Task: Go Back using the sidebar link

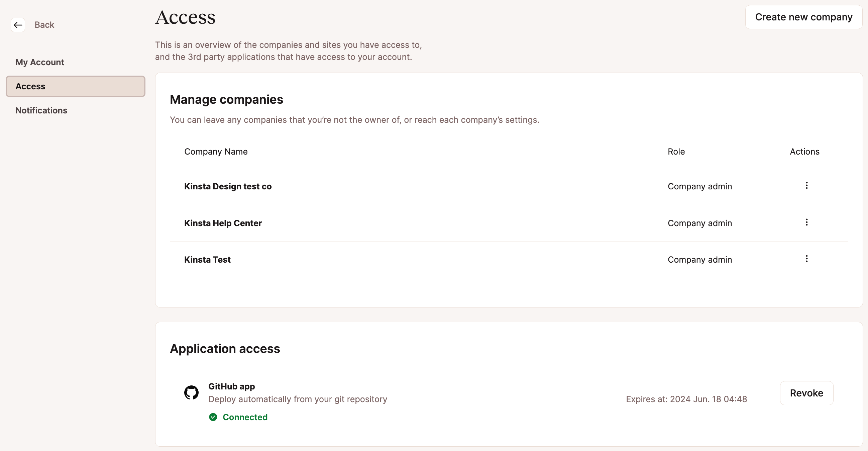Action: (44, 25)
